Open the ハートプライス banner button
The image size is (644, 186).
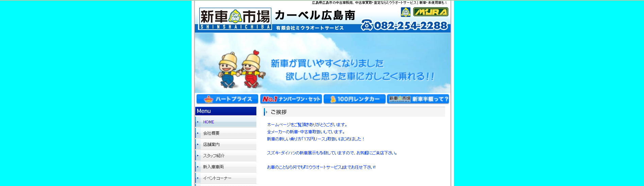click(x=227, y=99)
